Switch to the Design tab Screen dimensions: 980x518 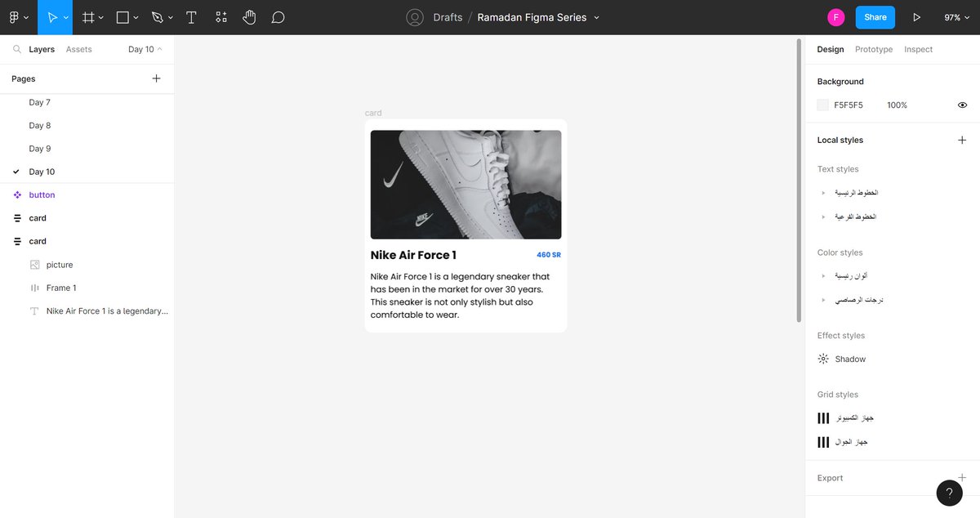coord(831,49)
